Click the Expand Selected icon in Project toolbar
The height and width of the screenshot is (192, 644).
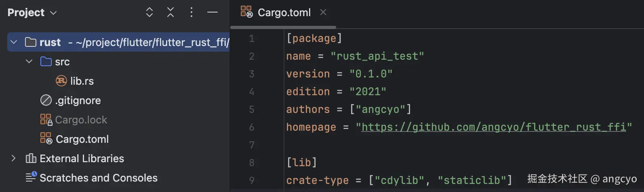(x=149, y=13)
